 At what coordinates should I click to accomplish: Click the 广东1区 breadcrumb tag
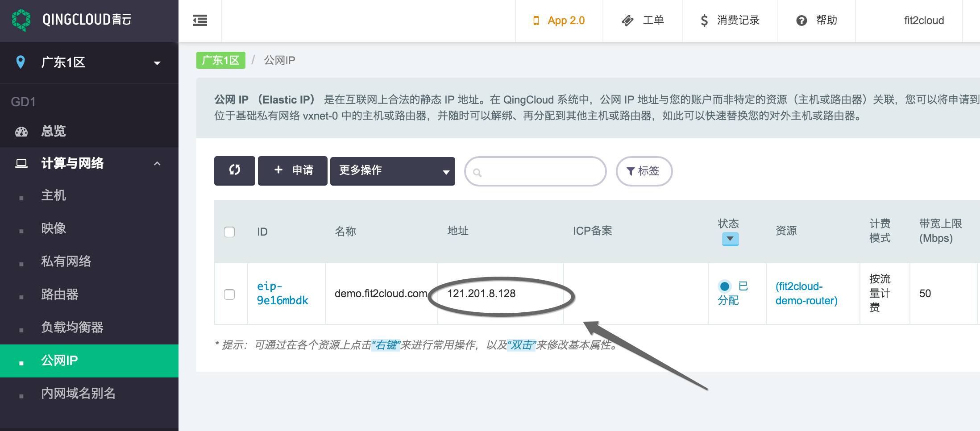[221, 60]
